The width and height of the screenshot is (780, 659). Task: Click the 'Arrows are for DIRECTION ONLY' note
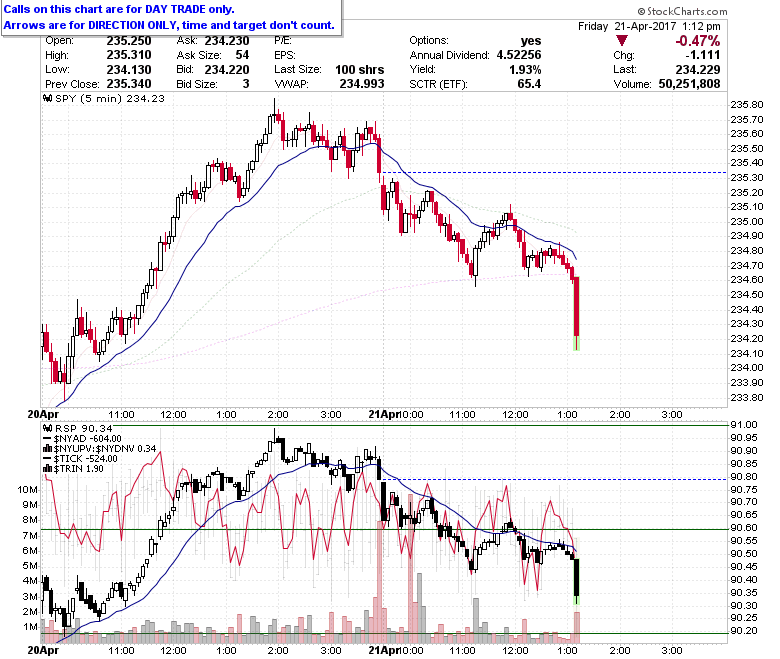point(169,25)
